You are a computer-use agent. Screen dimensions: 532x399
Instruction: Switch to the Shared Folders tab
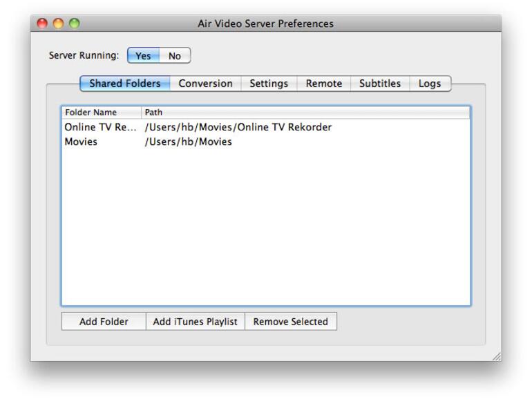point(125,84)
